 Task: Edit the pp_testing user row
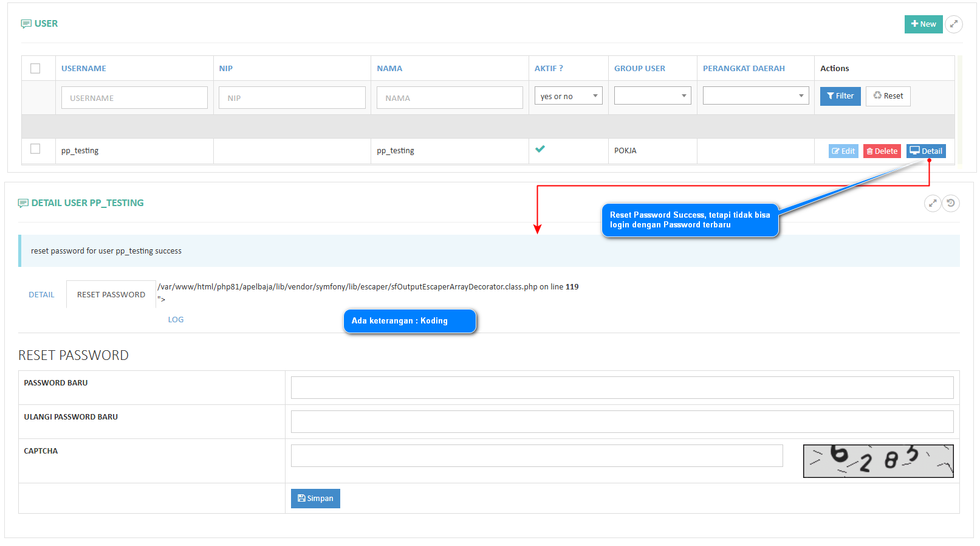point(843,151)
